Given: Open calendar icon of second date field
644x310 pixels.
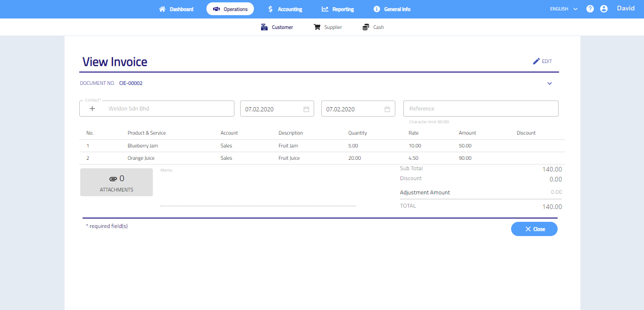Looking at the screenshot, I should pos(387,109).
